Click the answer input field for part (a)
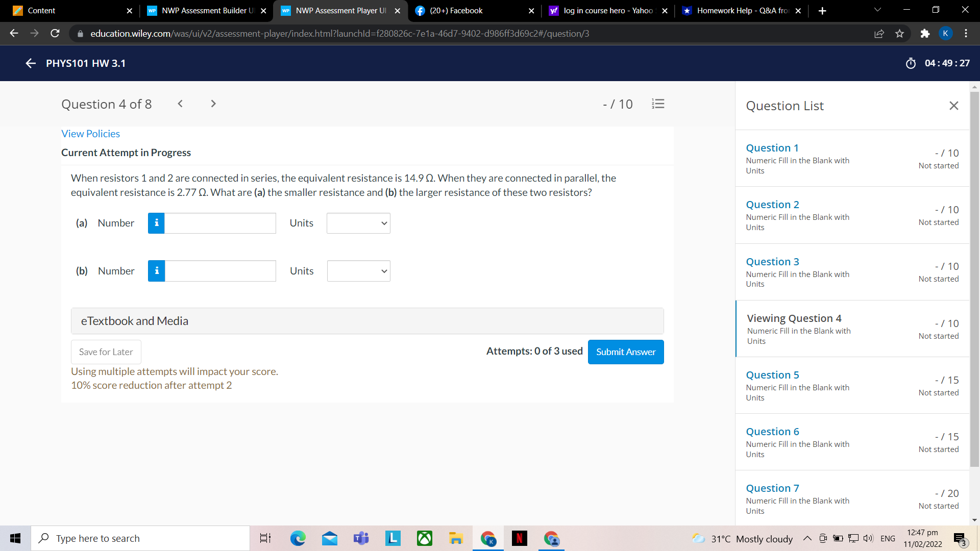Image resolution: width=980 pixels, height=551 pixels. pos(221,223)
